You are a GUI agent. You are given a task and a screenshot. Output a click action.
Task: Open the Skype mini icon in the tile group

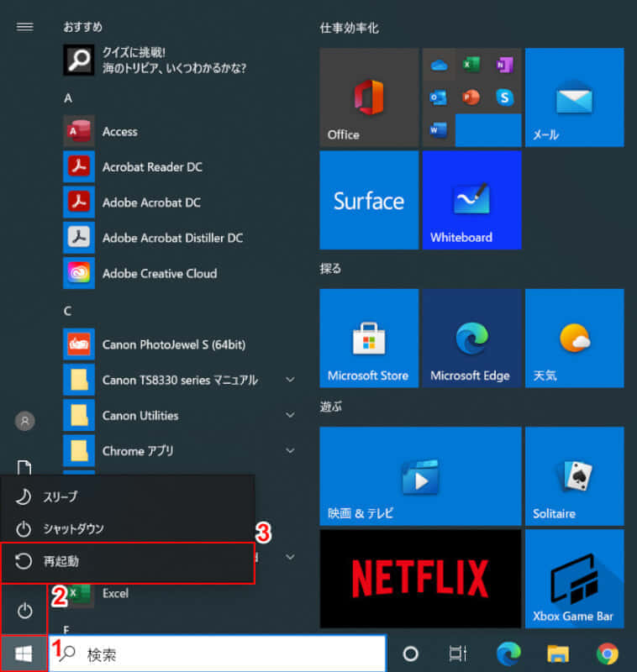coord(504,97)
